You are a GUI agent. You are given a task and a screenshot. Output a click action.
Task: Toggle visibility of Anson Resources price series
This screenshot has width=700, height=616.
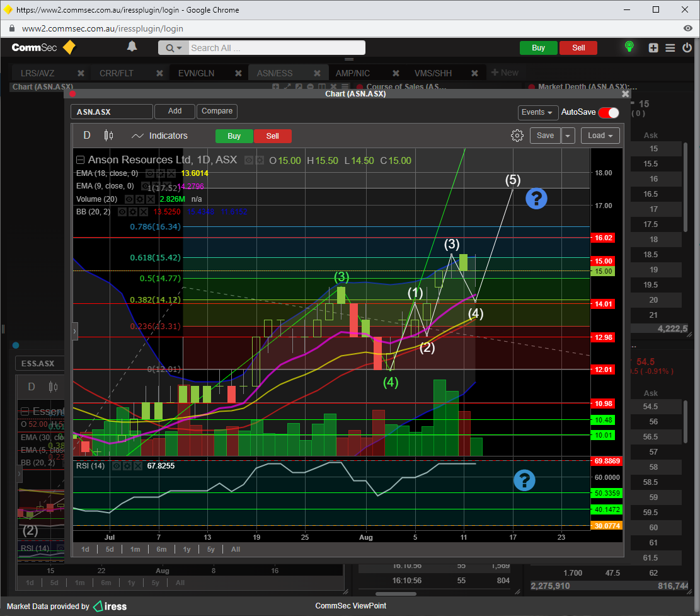[249, 160]
